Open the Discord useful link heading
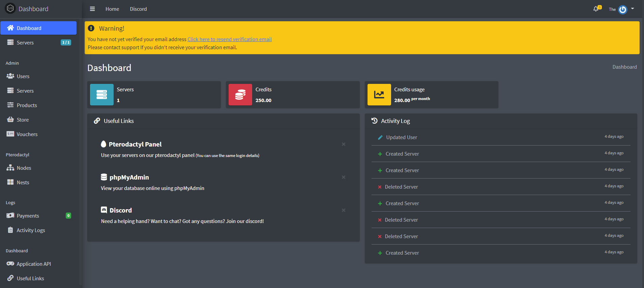This screenshot has height=288, width=644. [121, 210]
